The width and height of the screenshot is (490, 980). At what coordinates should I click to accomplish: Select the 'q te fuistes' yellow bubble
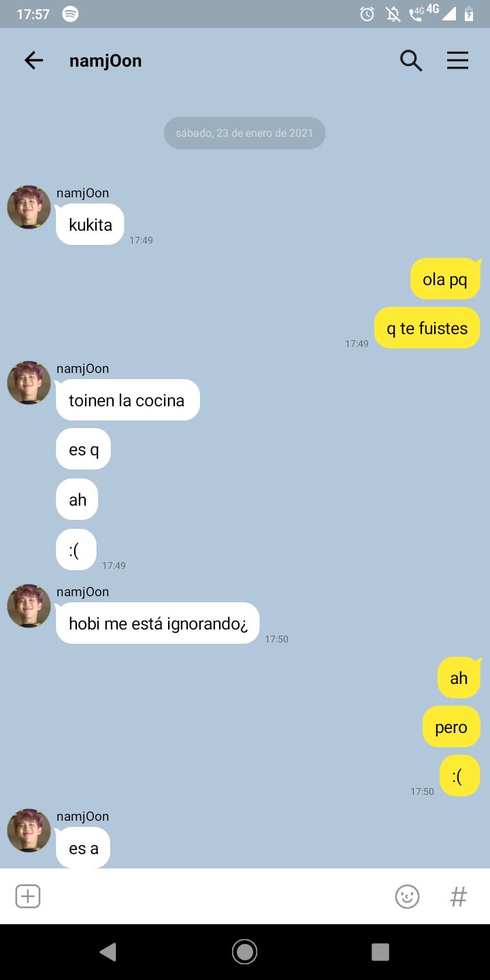coord(427,328)
